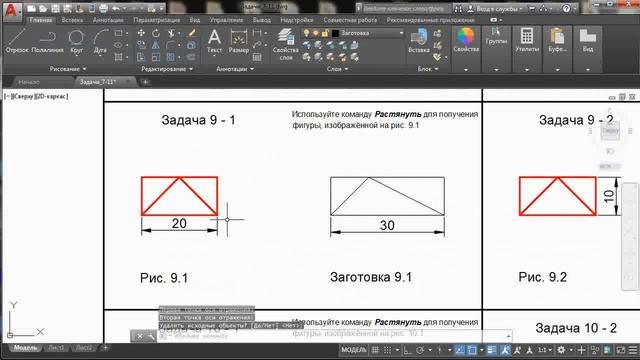The height and width of the screenshot is (360, 640).
Task: Open the Утилиты calculator panel
Action: coord(527,40)
